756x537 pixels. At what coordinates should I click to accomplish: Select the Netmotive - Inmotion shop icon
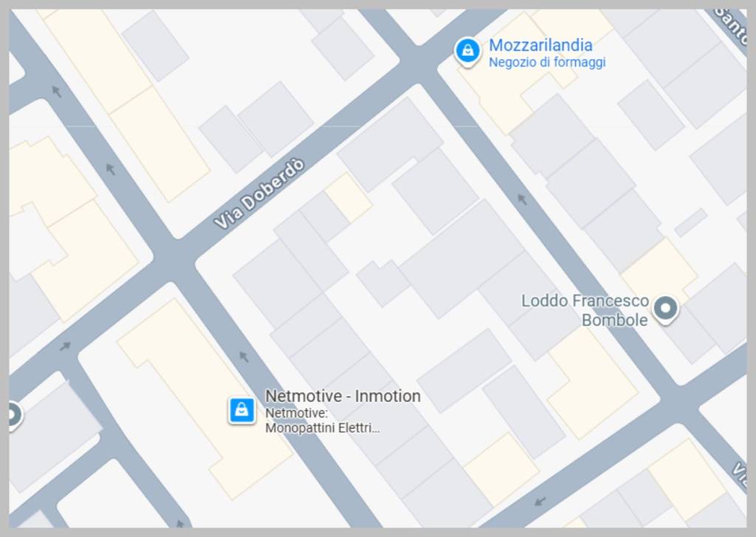(242, 410)
